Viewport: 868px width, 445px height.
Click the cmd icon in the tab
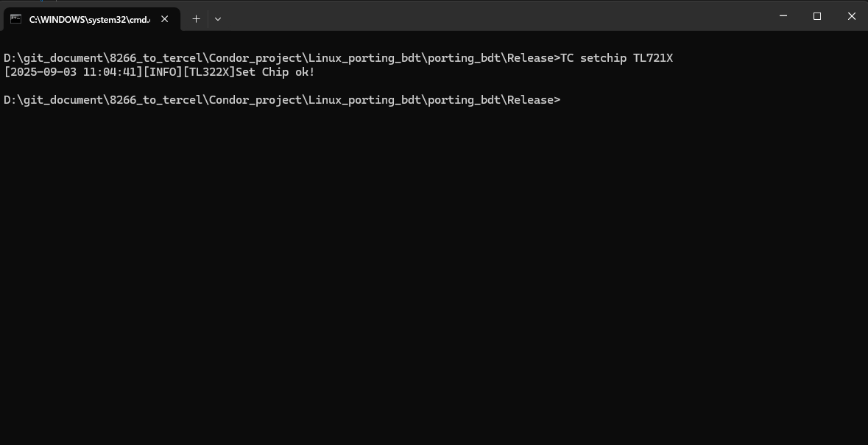tap(15, 19)
